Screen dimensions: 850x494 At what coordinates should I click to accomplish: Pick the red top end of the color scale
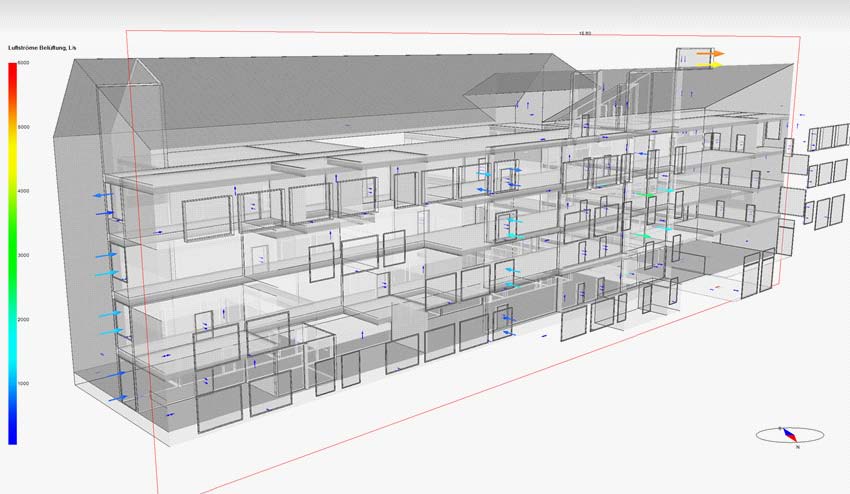(x=12, y=70)
